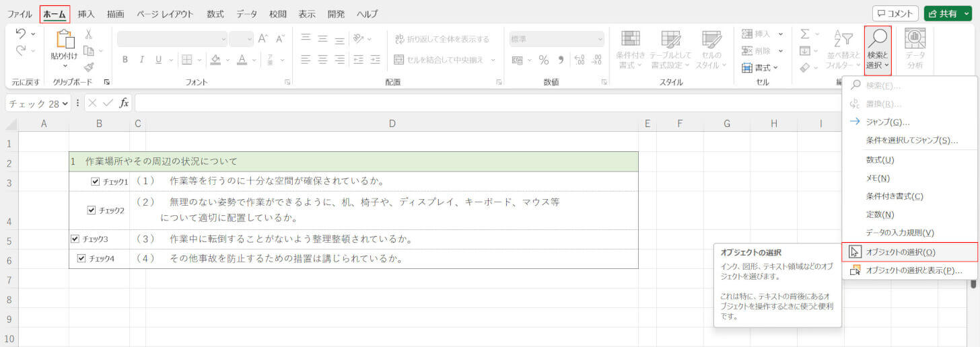This screenshot has width=980, height=347.
Task: Click the 共有 share button
Action: point(947,13)
